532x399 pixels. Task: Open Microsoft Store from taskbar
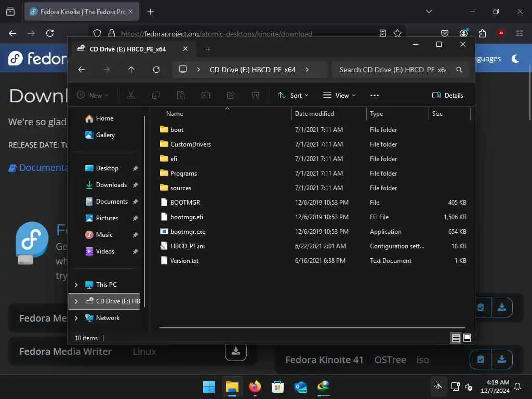tap(277, 387)
